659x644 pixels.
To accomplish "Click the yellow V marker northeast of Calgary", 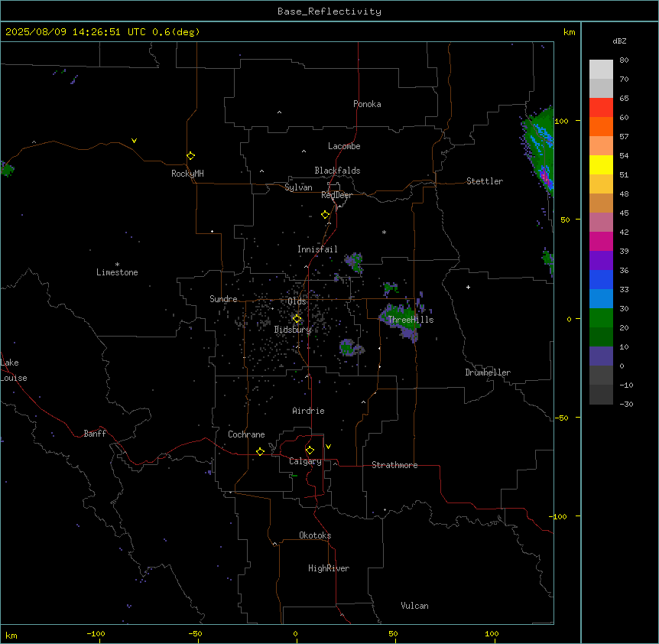I will coord(328,447).
